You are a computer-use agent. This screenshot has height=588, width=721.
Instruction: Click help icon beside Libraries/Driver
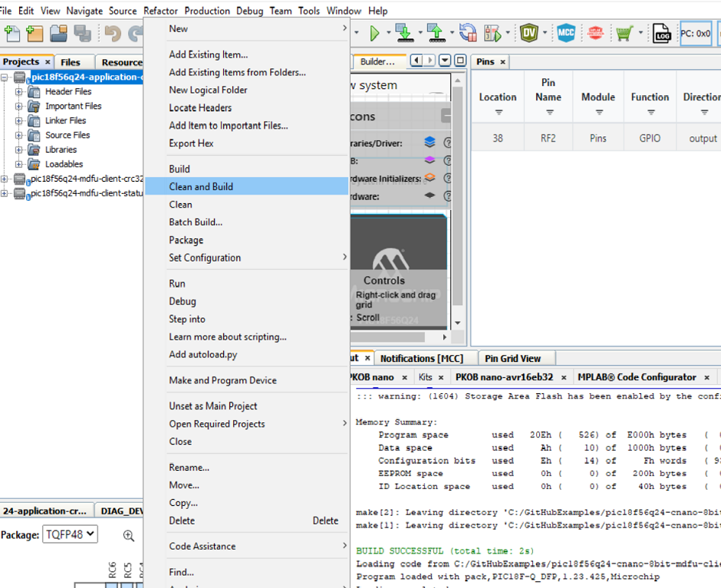click(447, 143)
